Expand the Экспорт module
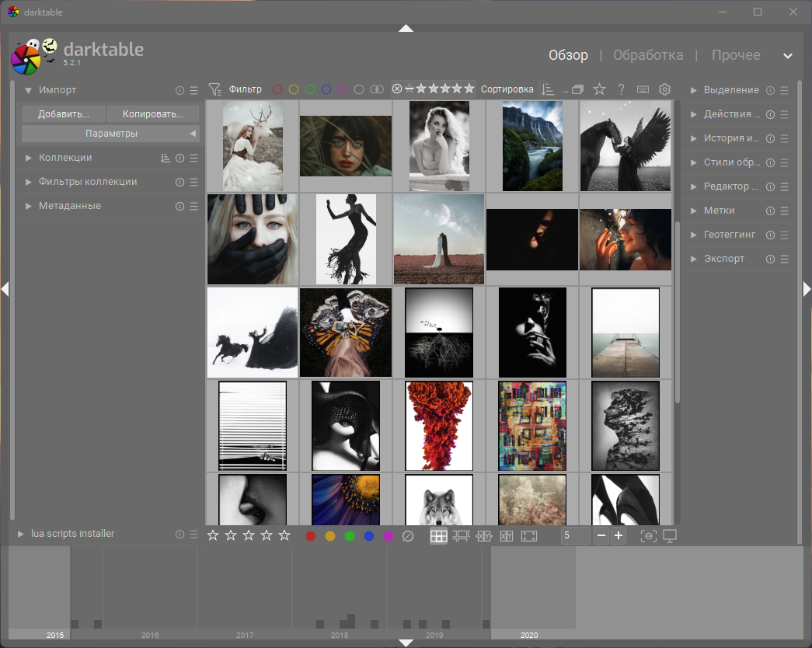This screenshot has height=648, width=812. coord(723,259)
